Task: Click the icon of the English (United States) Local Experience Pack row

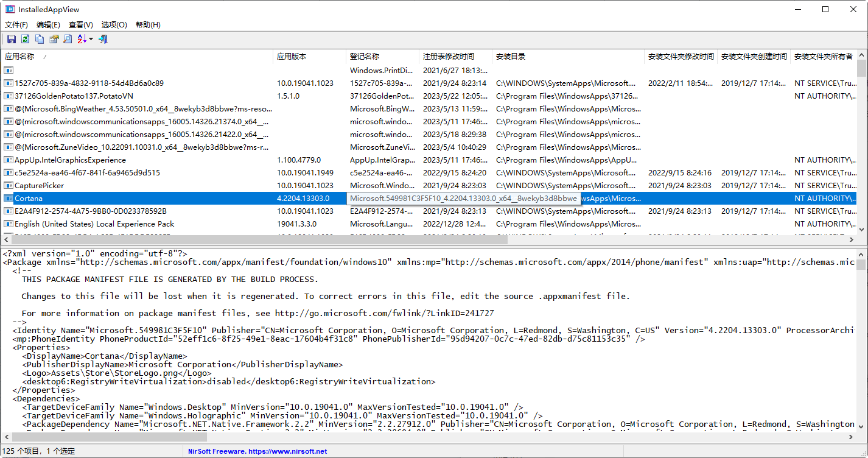Action: 9,224
